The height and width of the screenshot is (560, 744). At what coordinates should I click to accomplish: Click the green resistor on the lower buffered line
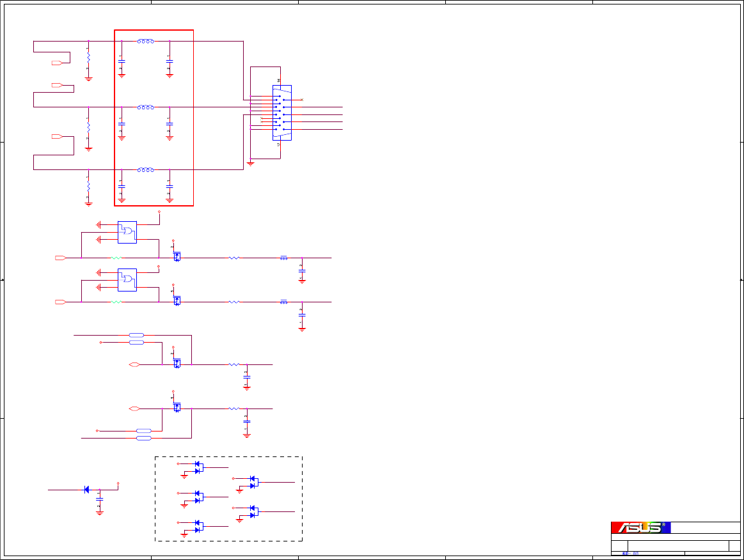pos(116,302)
